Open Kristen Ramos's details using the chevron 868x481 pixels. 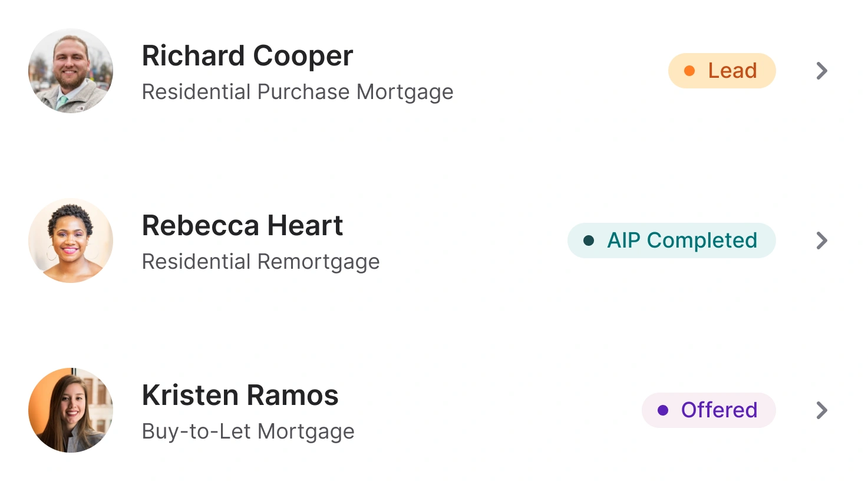pos(821,410)
